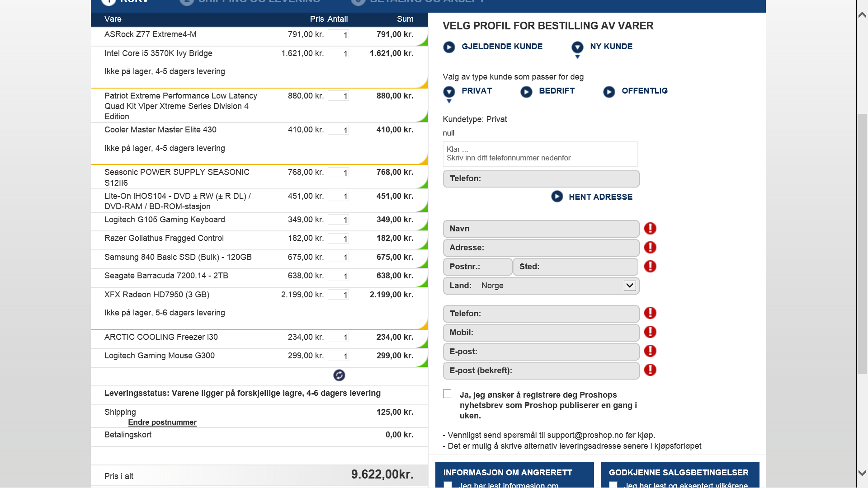
Task: Click the Sted input field
Action: coord(576,267)
